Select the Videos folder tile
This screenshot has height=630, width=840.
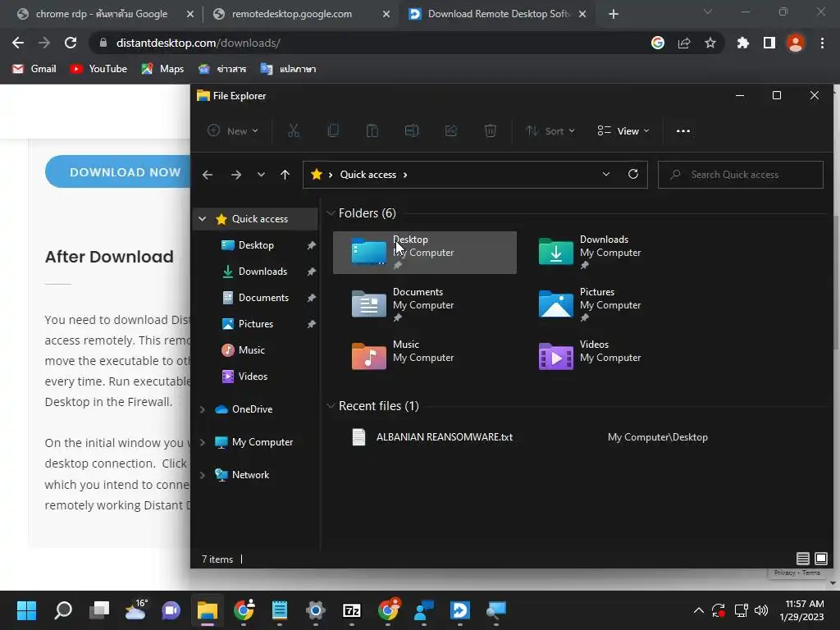pyautogui.click(x=611, y=358)
